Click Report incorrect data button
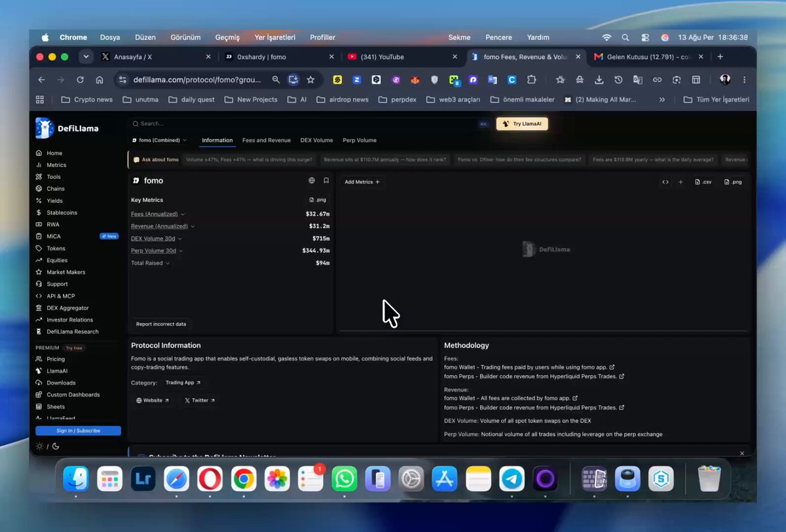Viewport: 786px width, 532px height. pyautogui.click(x=161, y=324)
